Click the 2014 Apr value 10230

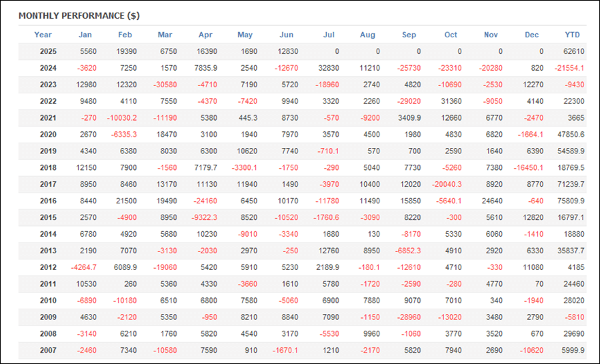click(x=207, y=234)
